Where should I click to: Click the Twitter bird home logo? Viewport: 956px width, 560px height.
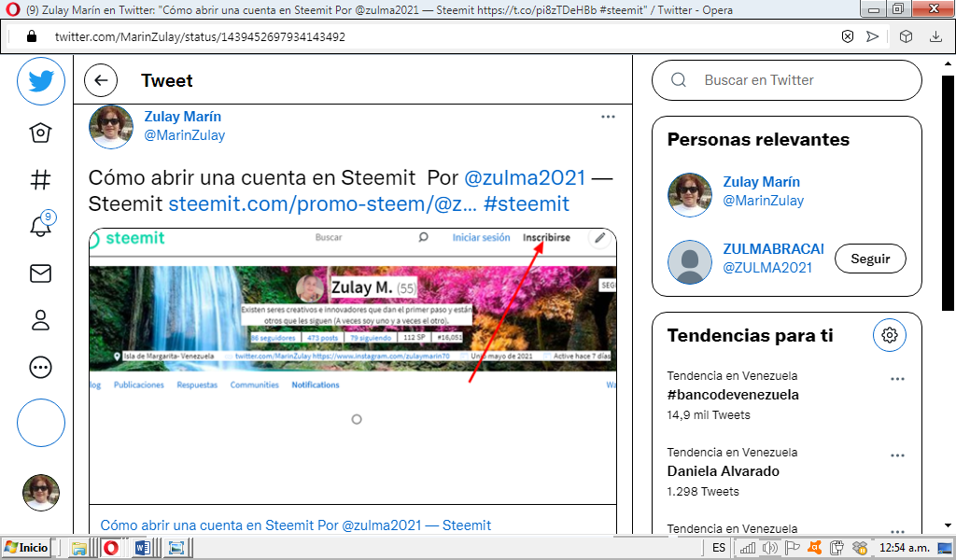click(x=41, y=81)
